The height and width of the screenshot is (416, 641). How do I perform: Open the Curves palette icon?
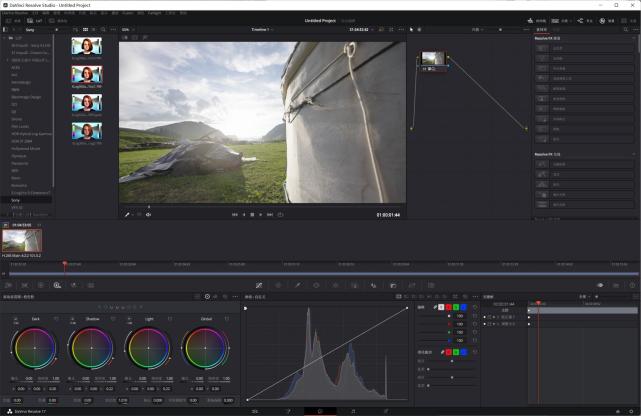pyautogui.click(x=259, y=285)
